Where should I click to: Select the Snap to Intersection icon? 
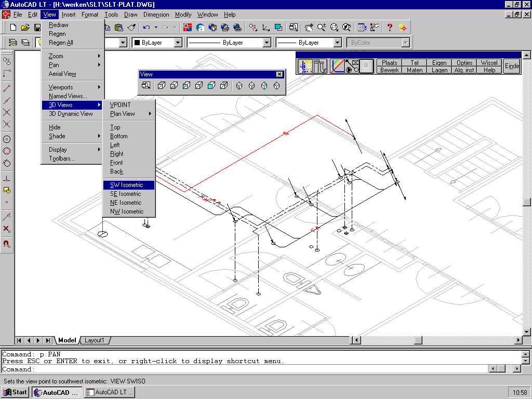click(7, 112)
